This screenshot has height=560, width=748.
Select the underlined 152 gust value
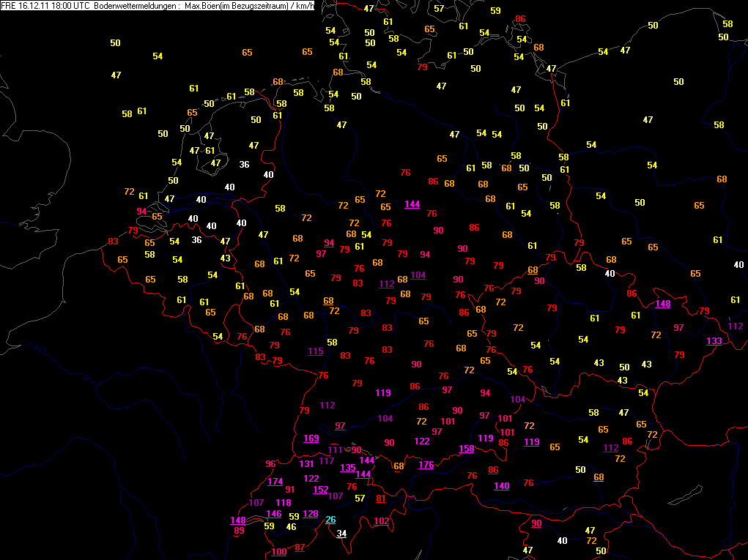pyautogui.click(x=321, y=490)
